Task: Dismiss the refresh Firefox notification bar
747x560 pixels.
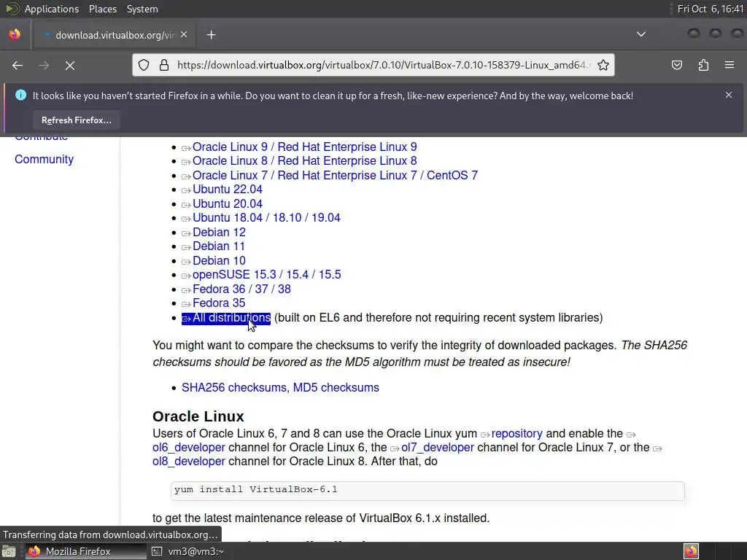Action: click(x=729, y=95)
